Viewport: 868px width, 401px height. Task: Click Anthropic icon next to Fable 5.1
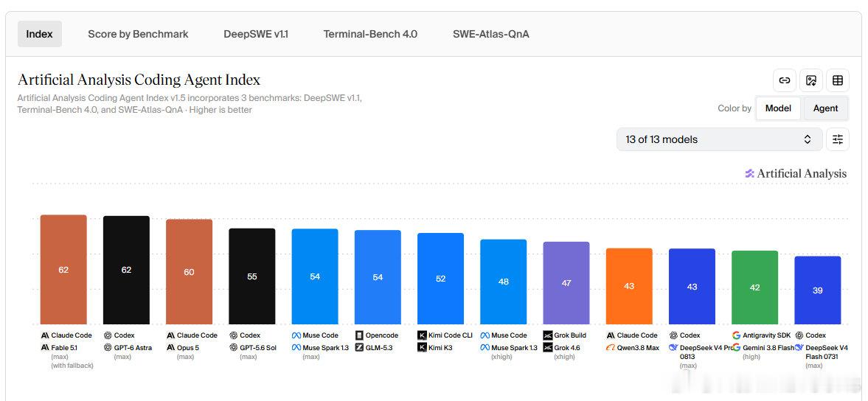coord(45,348)
